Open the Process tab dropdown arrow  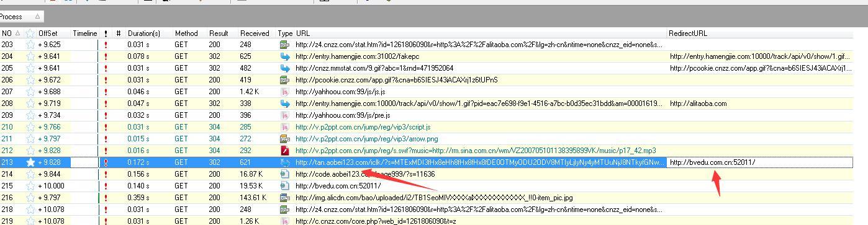coord(37,17)
